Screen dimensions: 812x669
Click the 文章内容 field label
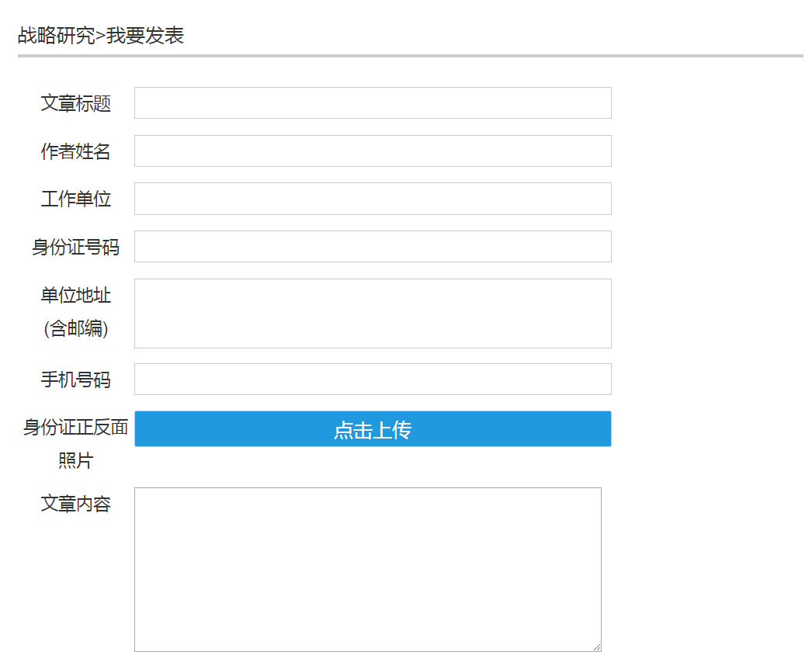coord(77,504)
